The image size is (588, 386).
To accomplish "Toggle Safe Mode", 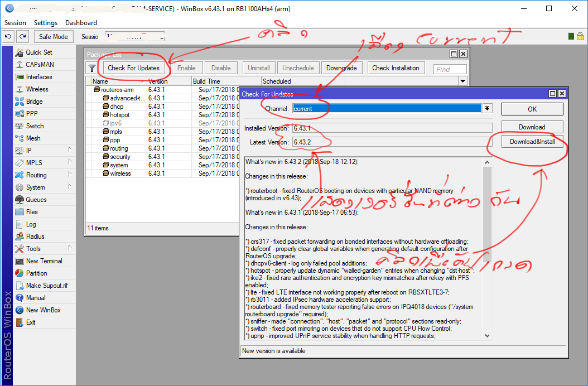I will (53, 36).
